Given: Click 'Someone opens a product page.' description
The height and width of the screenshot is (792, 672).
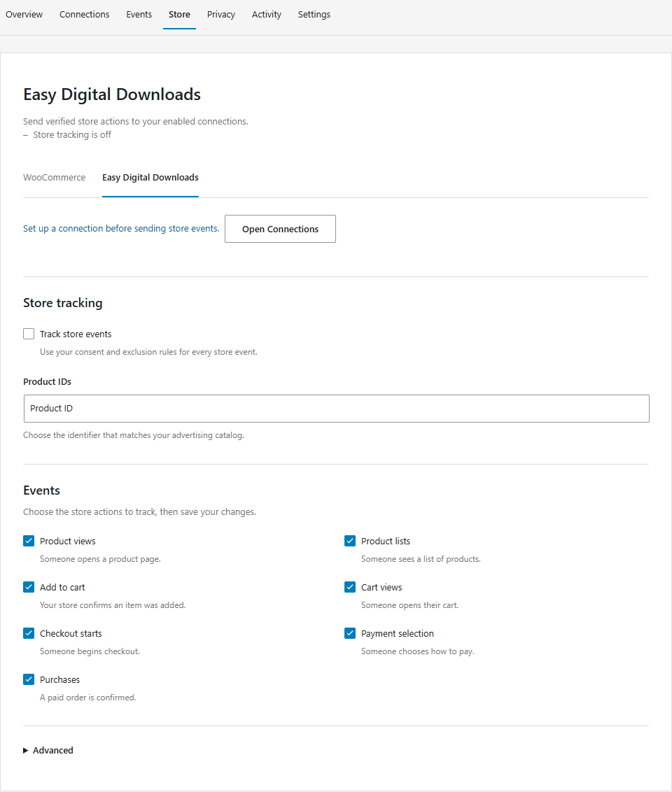Looking at the screenshot, I should [x=100, y=559].
